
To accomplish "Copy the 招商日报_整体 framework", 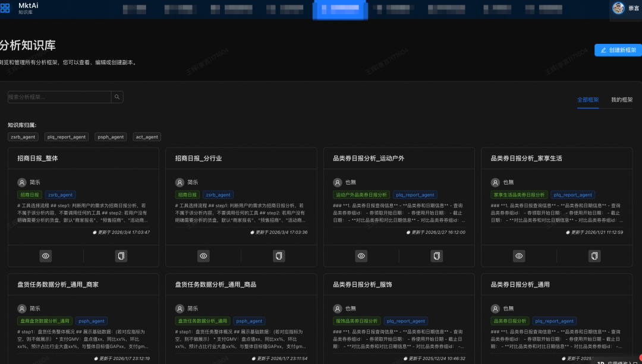I will [x=121, y=256].
